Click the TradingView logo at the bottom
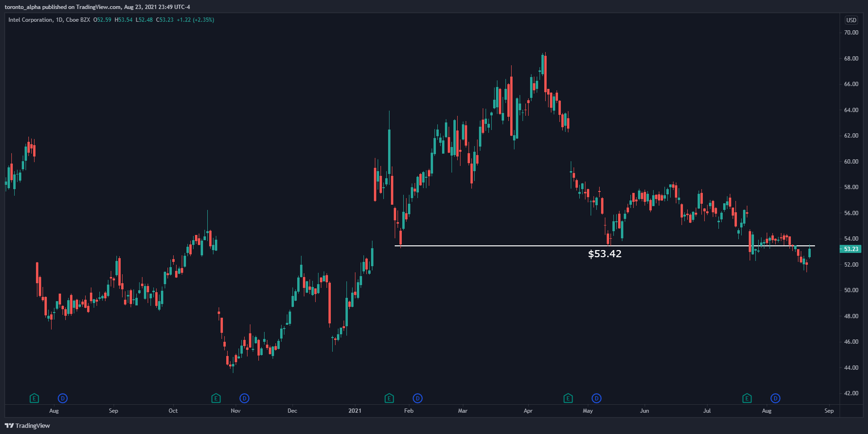This screenshot has width=868, height=434. pyautogui.click(x=27, y=425)
